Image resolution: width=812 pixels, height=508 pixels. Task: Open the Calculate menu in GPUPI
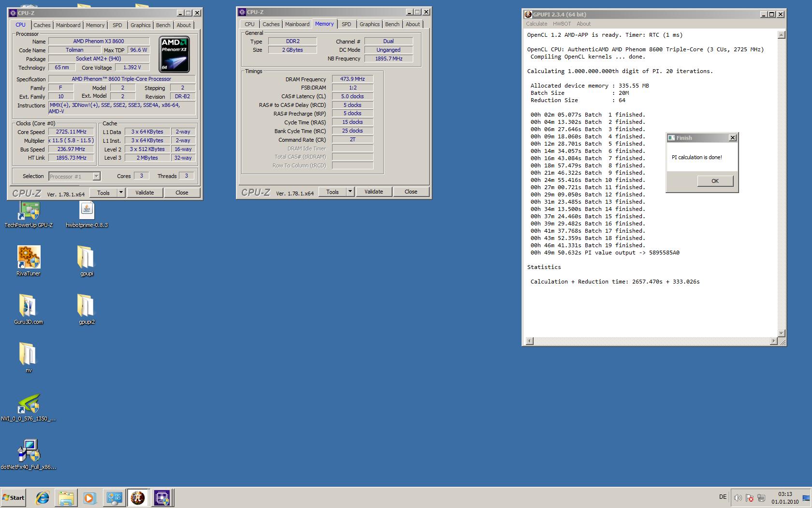tap(536, 24)
